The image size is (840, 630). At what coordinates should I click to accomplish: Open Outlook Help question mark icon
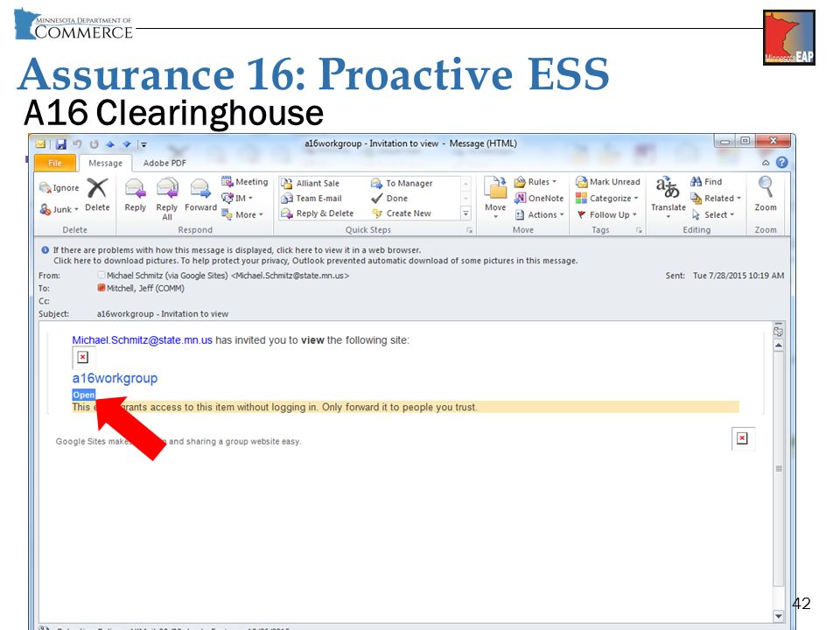[781, 163]
